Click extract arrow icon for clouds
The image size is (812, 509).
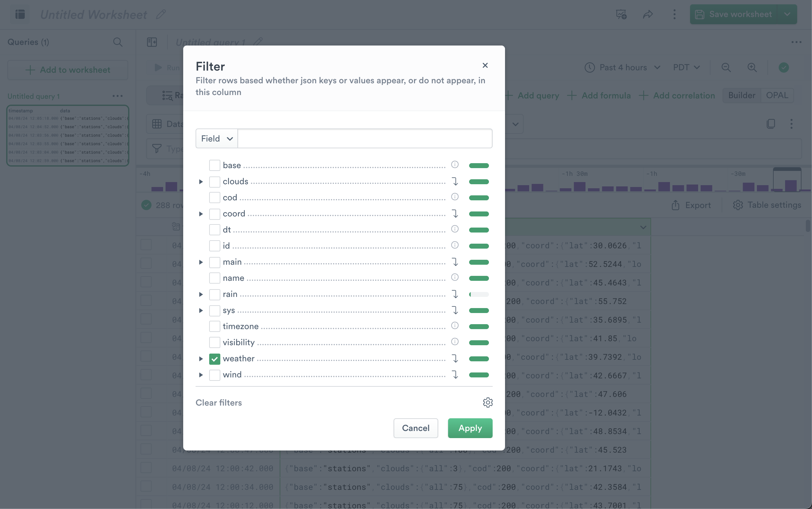pos(455,181)
